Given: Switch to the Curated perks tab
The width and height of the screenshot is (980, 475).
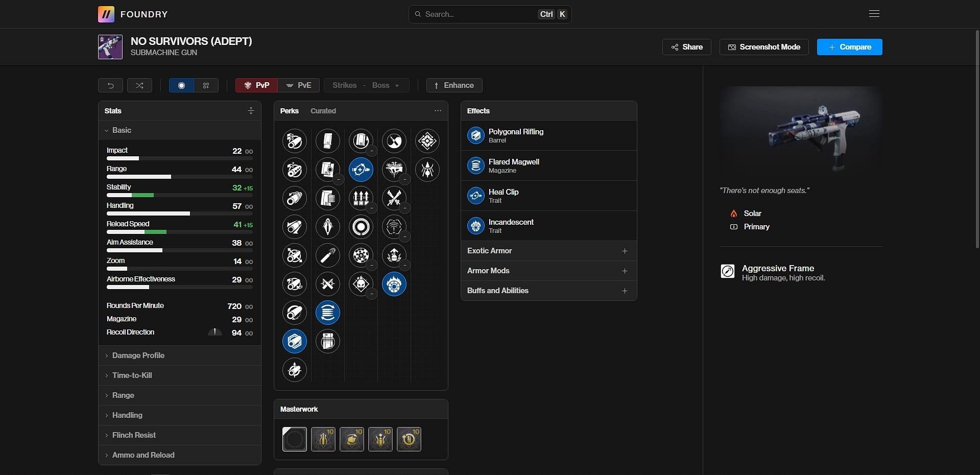Looking at the screenshot, I should point(323,111).
